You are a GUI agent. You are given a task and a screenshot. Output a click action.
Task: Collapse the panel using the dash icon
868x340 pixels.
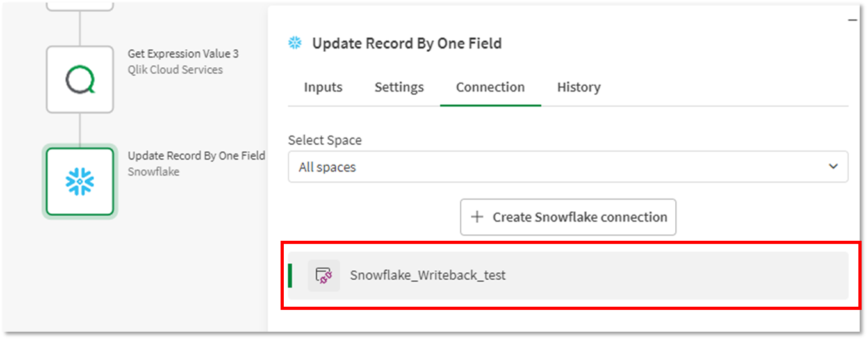(852, 20)
